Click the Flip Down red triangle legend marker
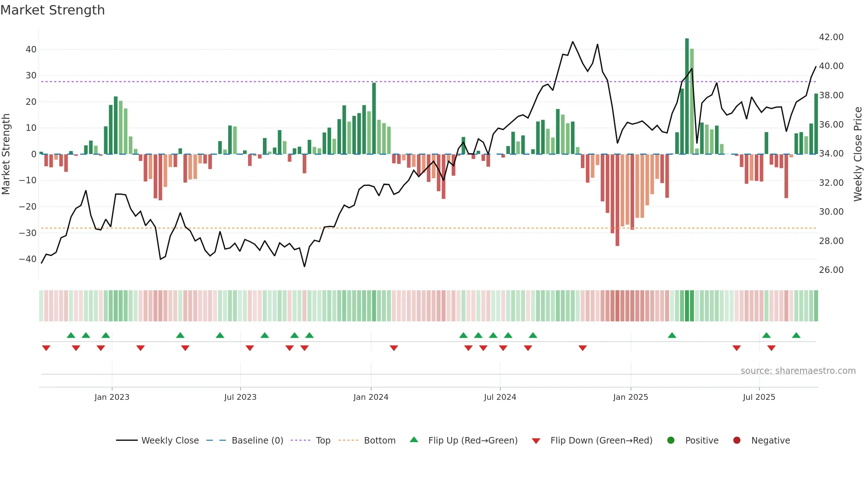 (x=536, y=441)
